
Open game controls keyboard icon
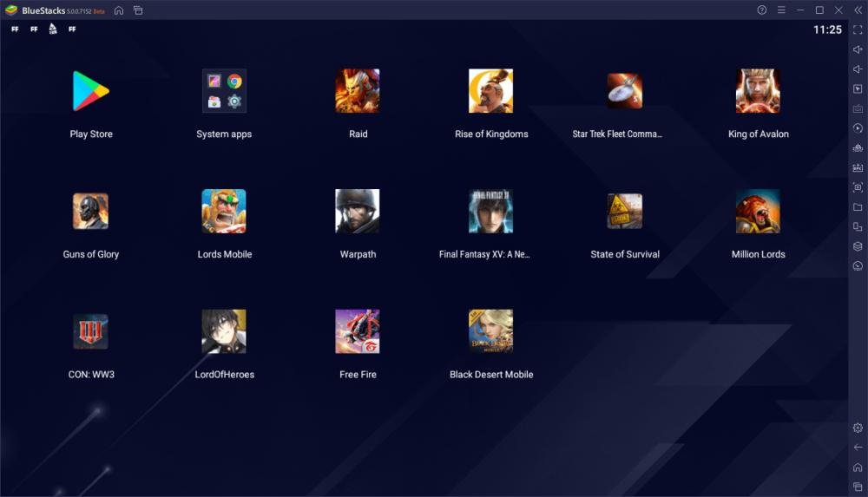(x=858, y=108)
